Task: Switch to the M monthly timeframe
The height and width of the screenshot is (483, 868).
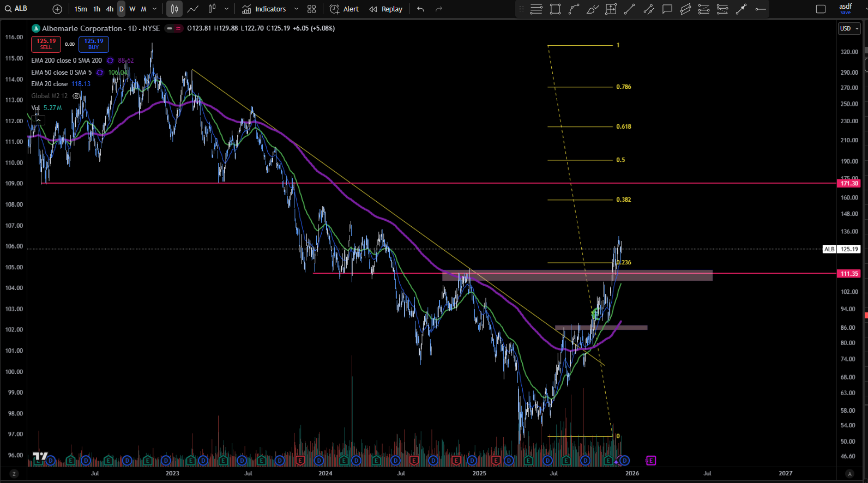Action: tap(143, 9)
